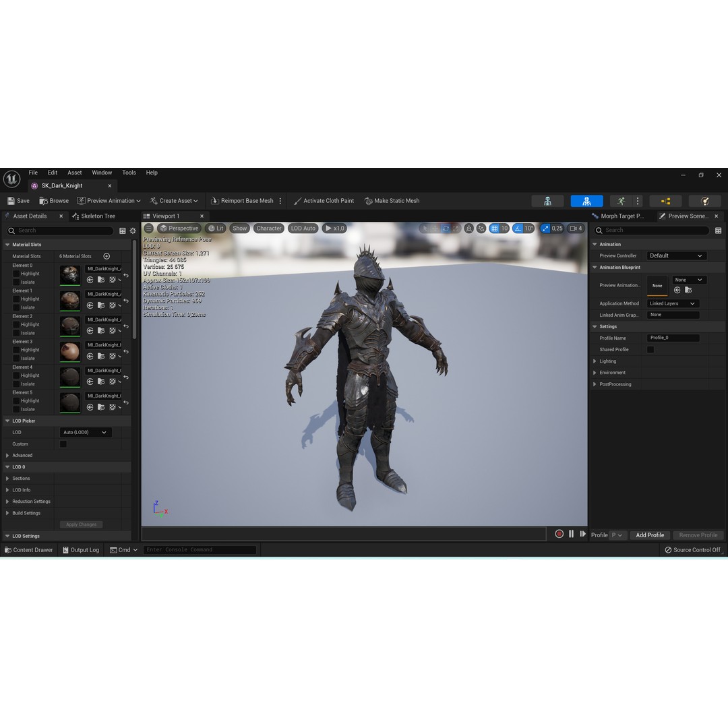Toggle grid snapping in viewport
Screen dimensions: 728x728
coord(495,229)
